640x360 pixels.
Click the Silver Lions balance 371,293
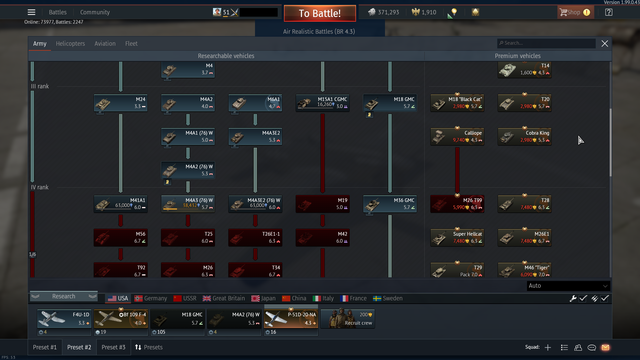pyautogui.click(x=384, y=12)
